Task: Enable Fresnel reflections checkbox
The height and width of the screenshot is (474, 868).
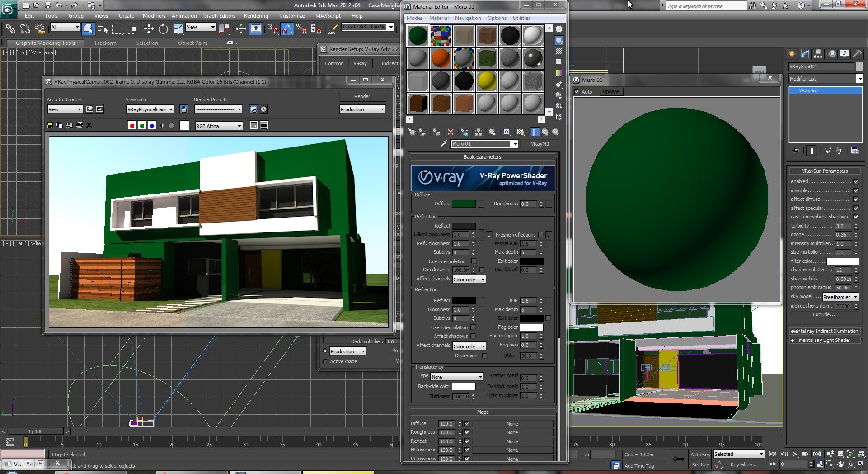Action: pos(541,235)
